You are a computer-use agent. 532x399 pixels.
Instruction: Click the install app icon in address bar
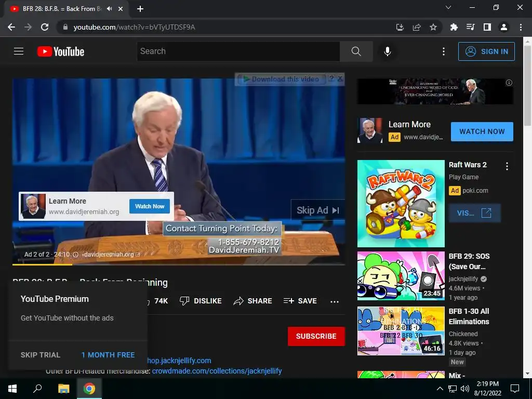coord(400,27)
